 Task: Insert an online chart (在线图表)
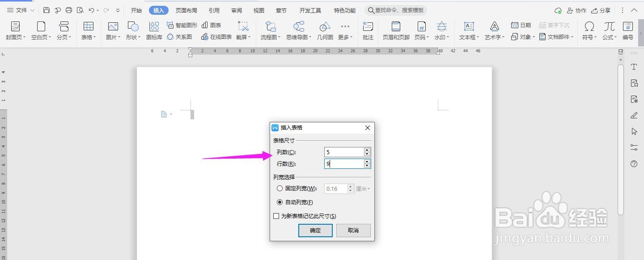(x=216, y=37)
